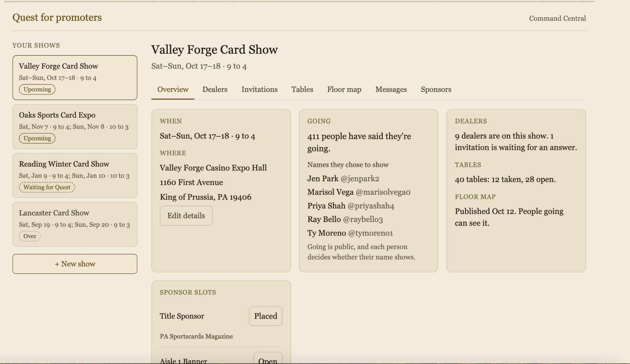The height and width of the screenshot is (364, 630).
Task: Click the 1160 First Avenue address line
Action: [191, 182]
